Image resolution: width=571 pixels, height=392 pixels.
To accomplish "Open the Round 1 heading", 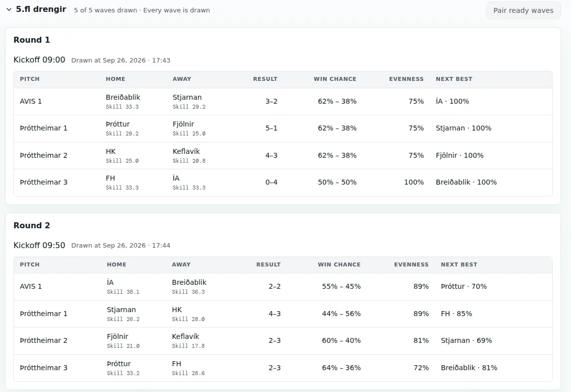I will 32,40.
